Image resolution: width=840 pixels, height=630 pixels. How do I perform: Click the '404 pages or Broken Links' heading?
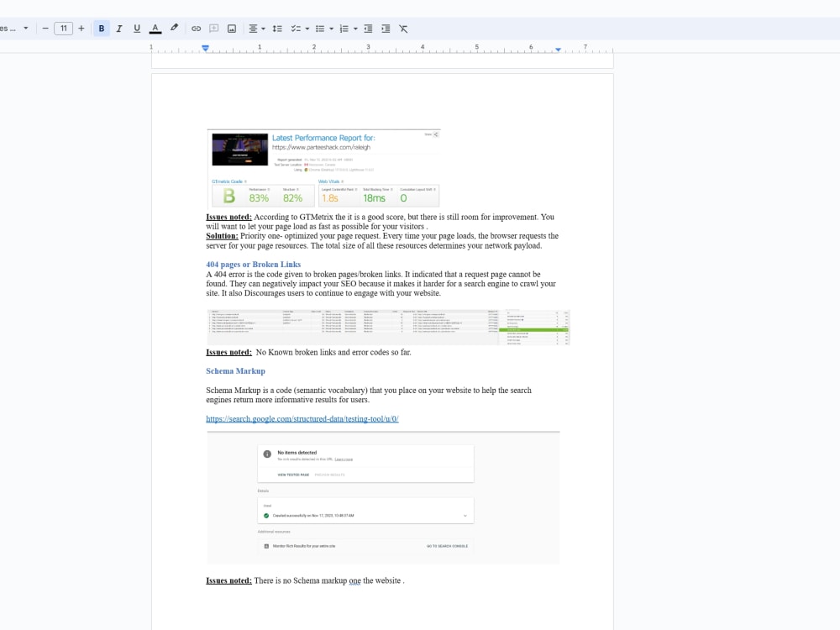(x=254, y=264)
